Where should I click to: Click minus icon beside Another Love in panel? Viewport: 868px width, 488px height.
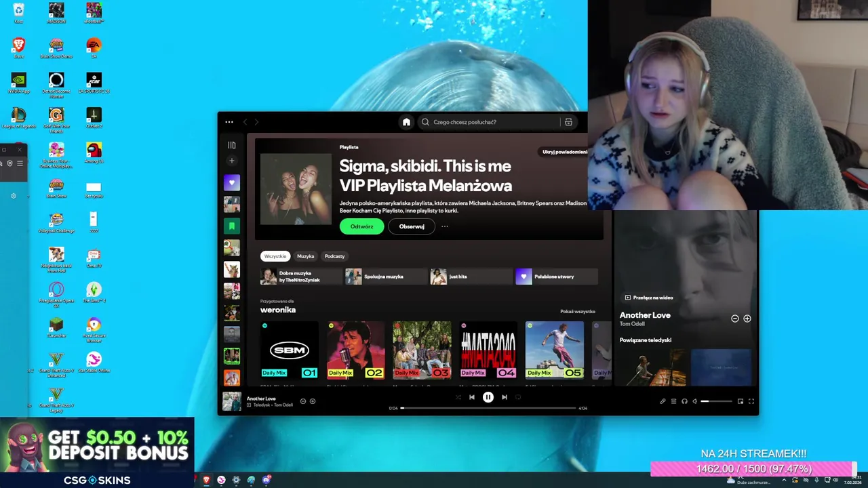(x=734, y=319)
